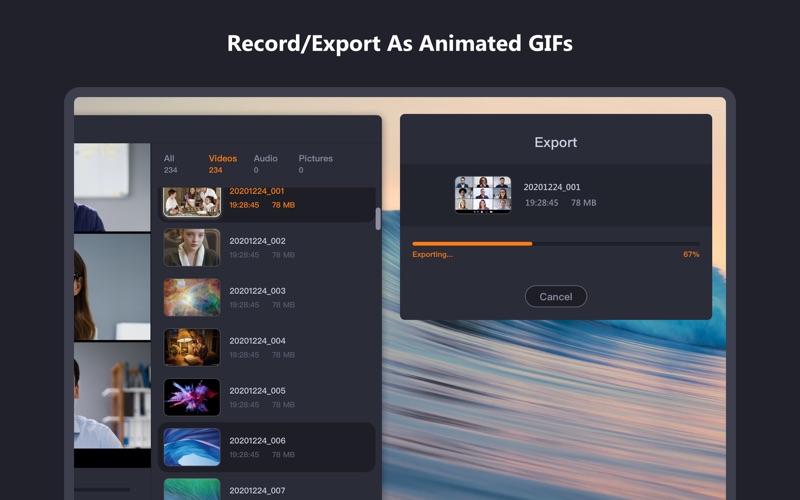Click 19:28:45 time of 20201224_003
Screen dimensions: 800x500
244,305
